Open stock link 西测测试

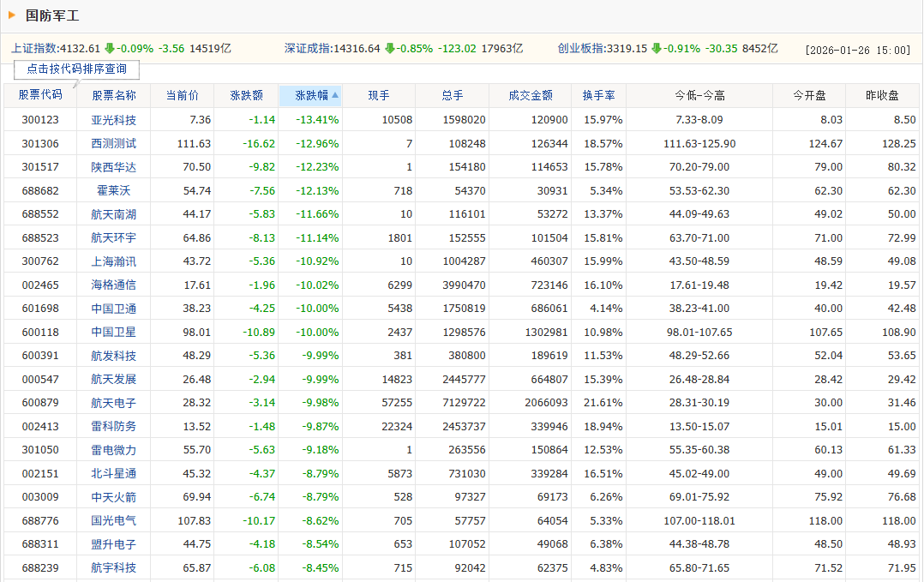click(x=114, y=143)
